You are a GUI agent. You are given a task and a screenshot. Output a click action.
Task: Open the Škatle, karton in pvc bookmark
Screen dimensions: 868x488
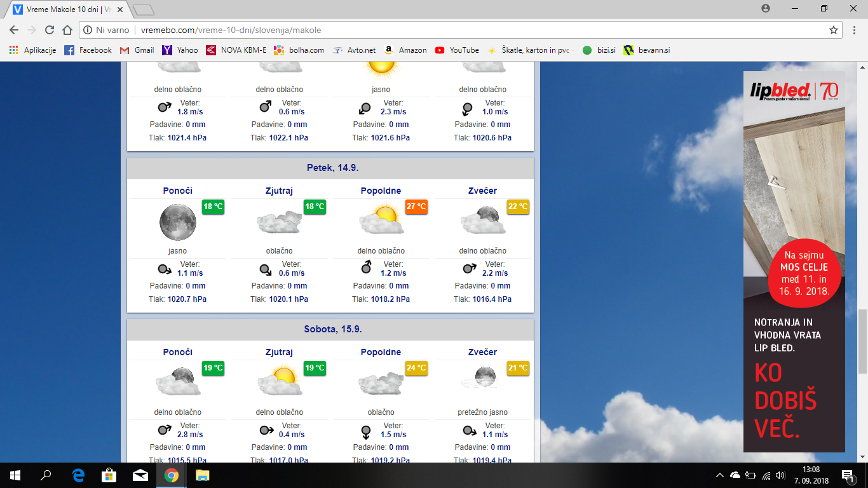(530, 50)
